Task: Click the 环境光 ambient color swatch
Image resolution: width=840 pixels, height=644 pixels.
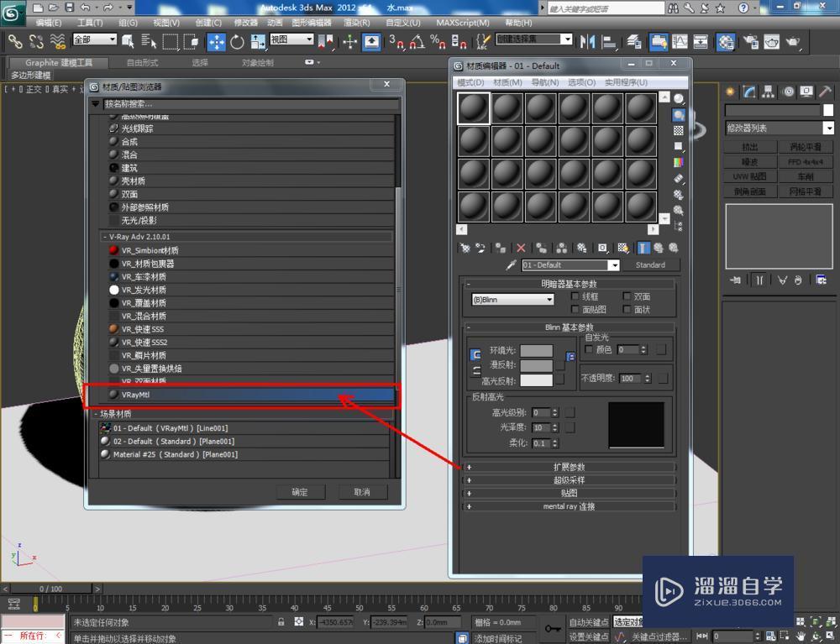Action: coord(536,351)
